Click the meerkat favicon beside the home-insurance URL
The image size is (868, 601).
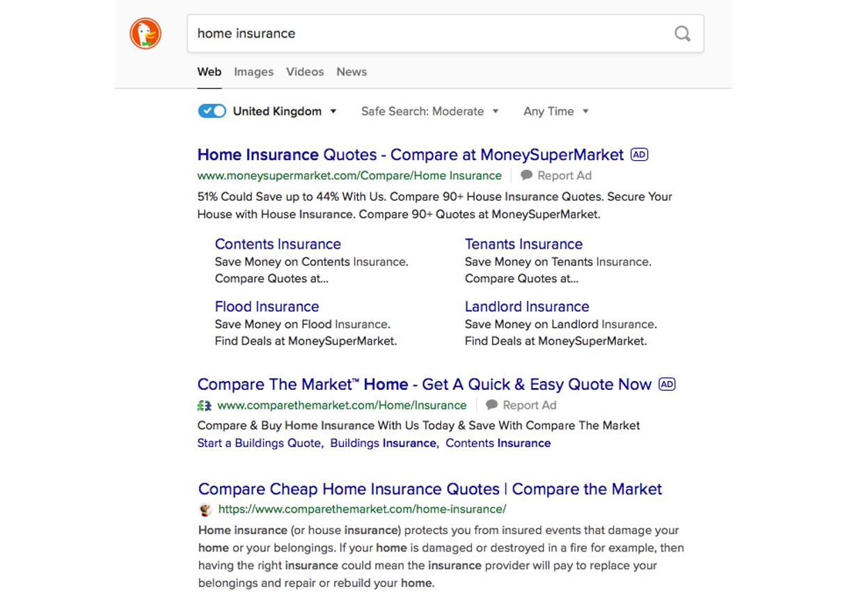(205, 509)
